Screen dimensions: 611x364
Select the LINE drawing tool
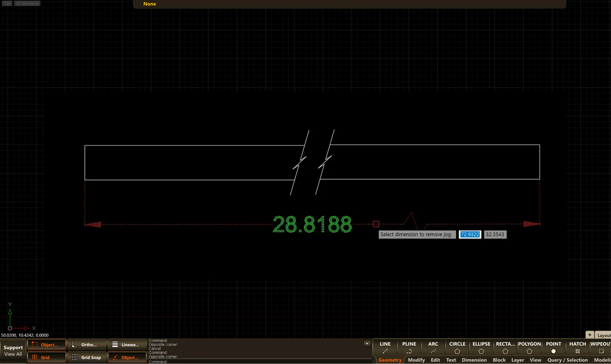click(385, 347)
